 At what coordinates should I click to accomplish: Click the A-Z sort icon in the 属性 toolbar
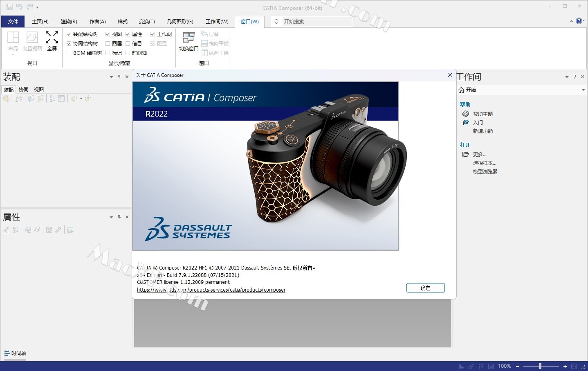[x=16, y=230]
